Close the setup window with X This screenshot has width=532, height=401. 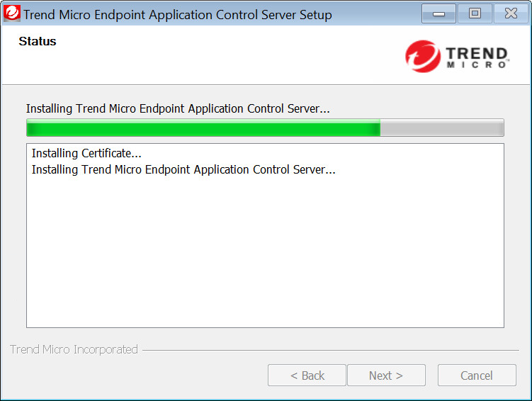pyautogui.click(x=510, y=13)
